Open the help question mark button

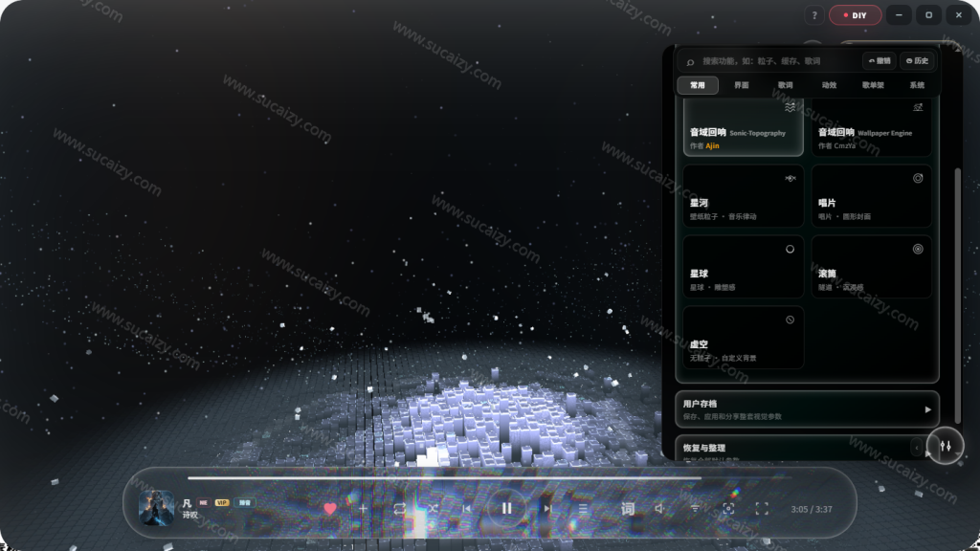click(x=813, y=15)
